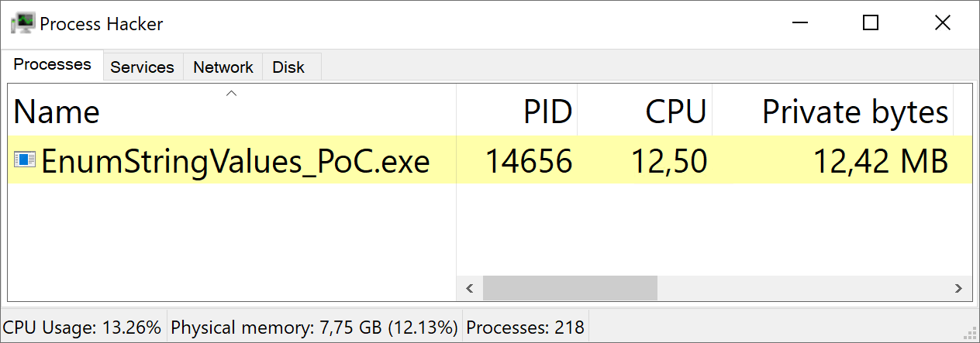This screenshot has height=343, width=980.
Task: Show the Disk tab
Action: pos(288,67)
